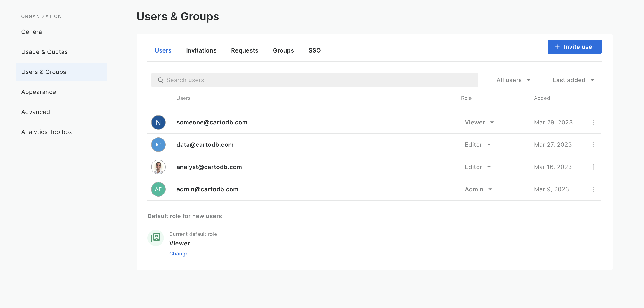Click the Change default role link
Viewport: 644px width, 308px height.
click(x=179, y=253)
